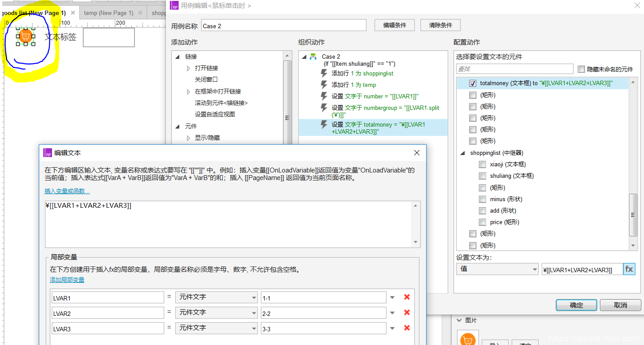Open 元件文字 dropdown for LVAR1

point(216,297)
